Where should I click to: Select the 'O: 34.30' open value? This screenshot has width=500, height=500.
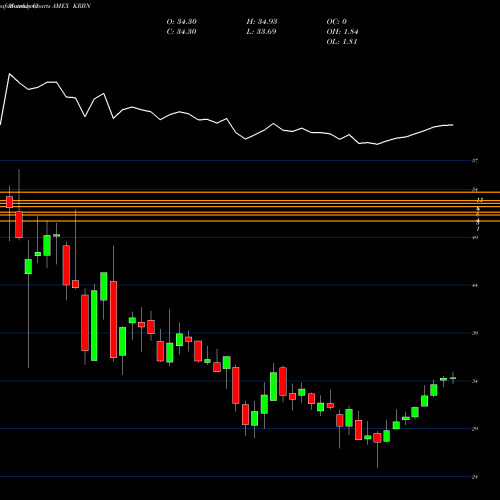coord(182,22)
